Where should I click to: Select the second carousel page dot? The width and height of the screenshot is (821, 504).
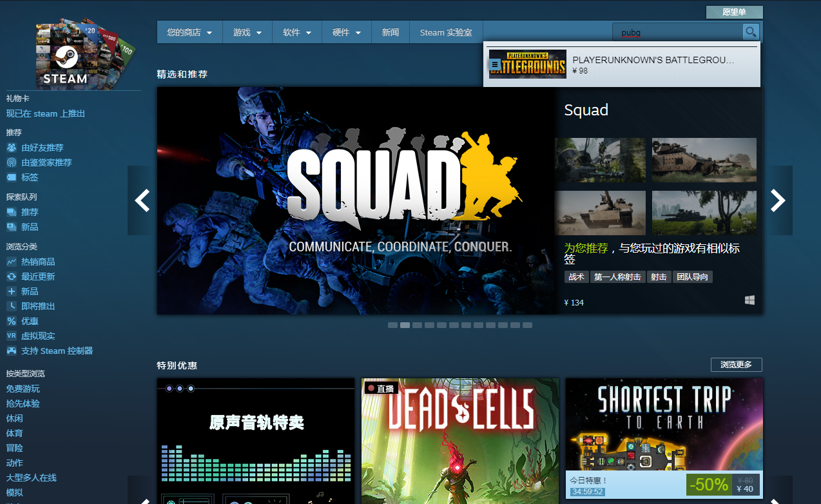(405, 325)
